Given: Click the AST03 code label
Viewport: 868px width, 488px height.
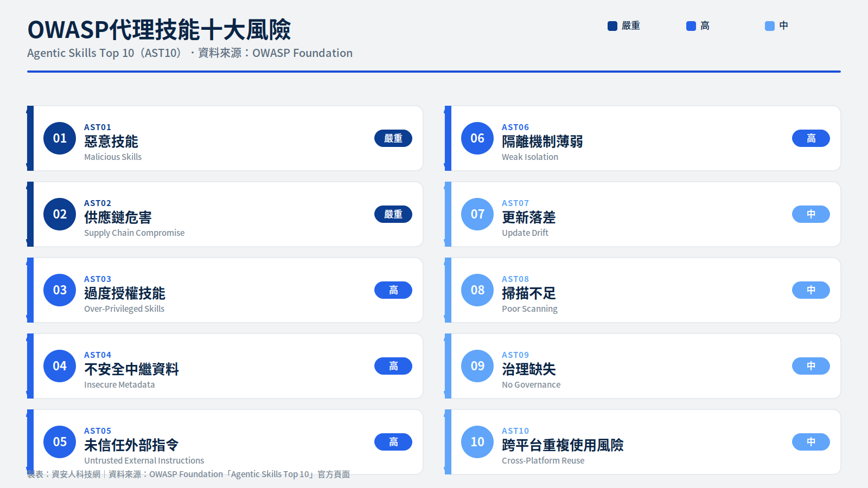Looking at the screenshot, I should point(98,279).
